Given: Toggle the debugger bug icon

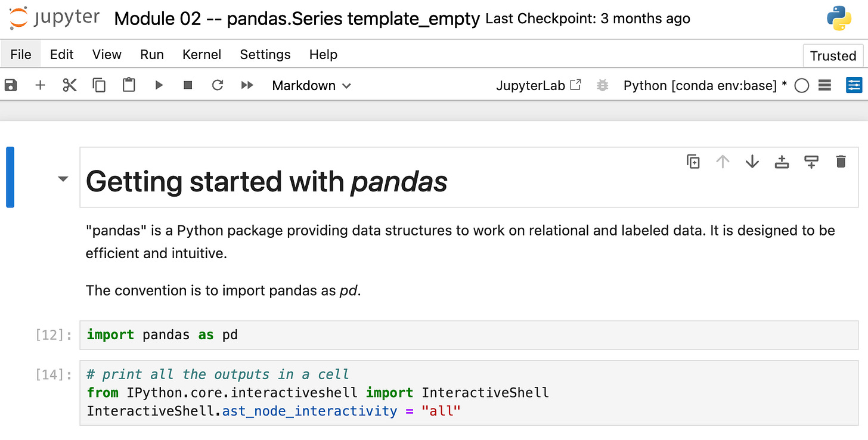Looking at the screenshot, I should pyautogui.click(x=603, y=85).
